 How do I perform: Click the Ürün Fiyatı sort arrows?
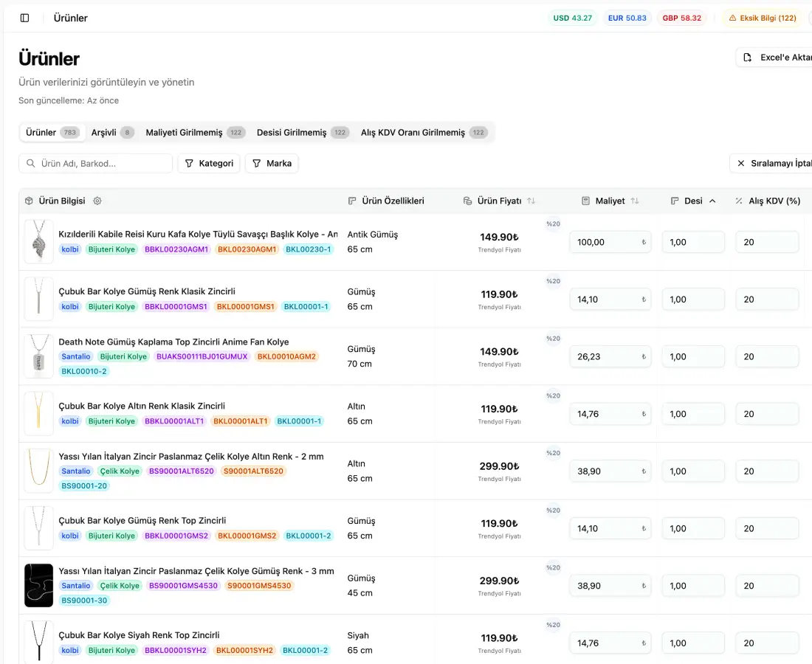[x=531, y=201]
